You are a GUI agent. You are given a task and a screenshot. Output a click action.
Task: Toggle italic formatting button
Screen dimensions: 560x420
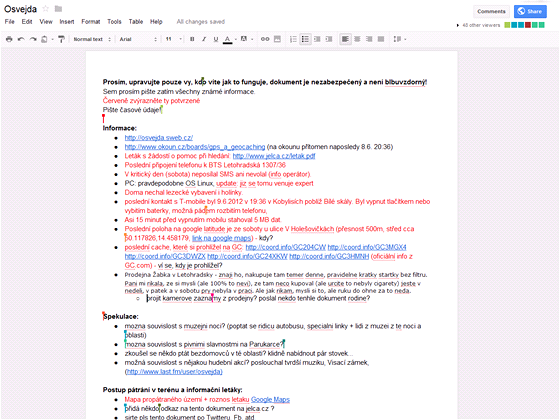click(204, 39)
